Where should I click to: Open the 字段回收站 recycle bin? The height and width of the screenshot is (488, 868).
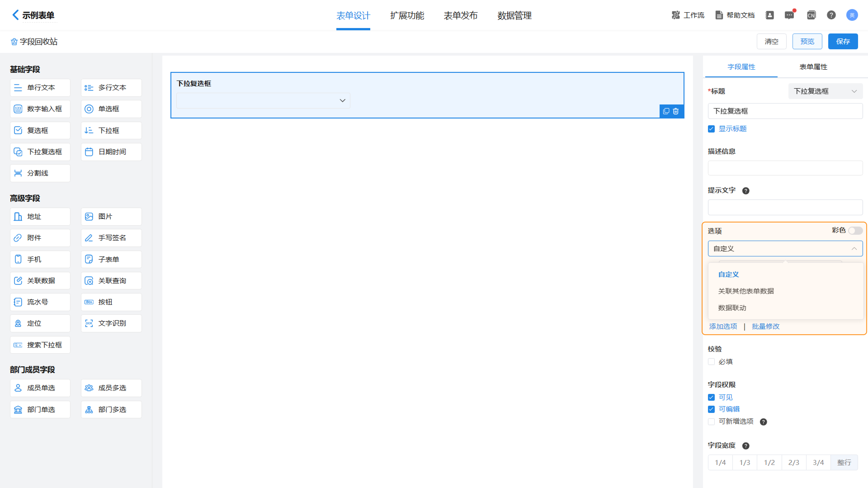pyautogui.click(x=34, y=41)
